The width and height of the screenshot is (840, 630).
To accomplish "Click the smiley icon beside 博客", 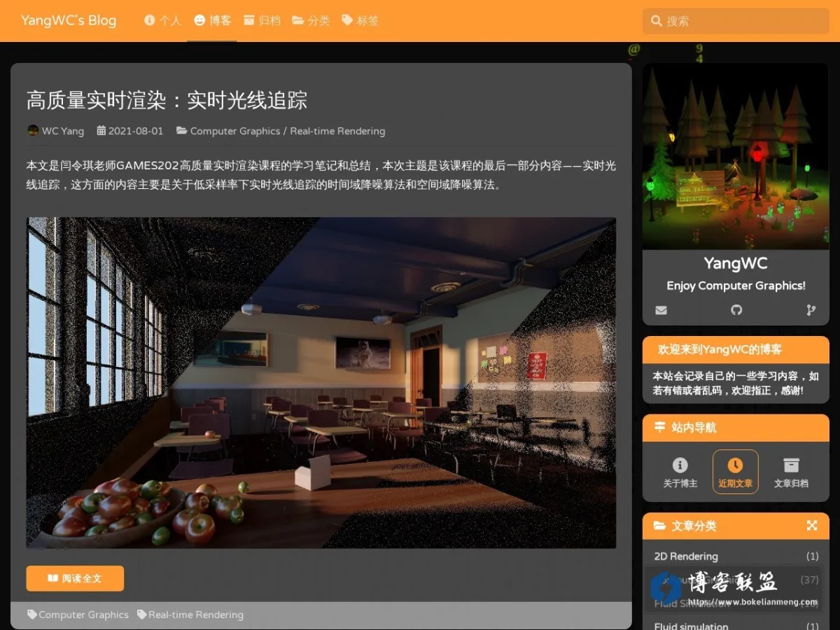I will (199, 20).
